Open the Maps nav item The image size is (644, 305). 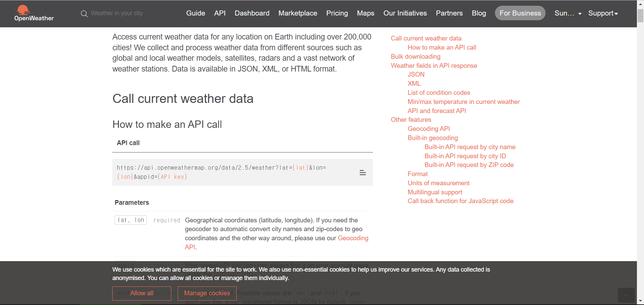[x=365, y=13]
